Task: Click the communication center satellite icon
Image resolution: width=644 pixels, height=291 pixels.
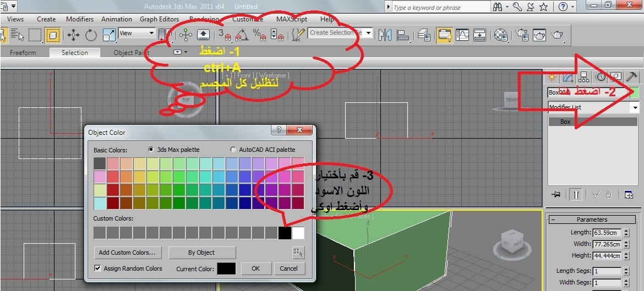Action: (530, 7)
